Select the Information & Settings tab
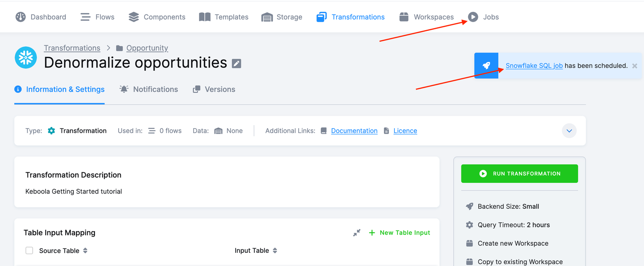Screen dimensions: 644x266 click(59, 89)
